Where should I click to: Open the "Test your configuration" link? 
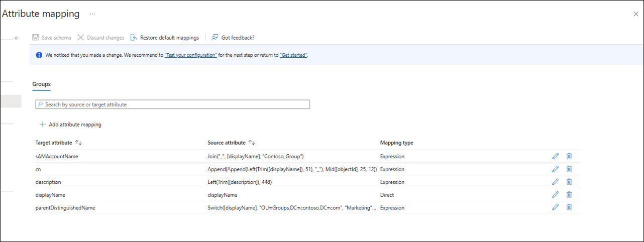tap(191, 55)
